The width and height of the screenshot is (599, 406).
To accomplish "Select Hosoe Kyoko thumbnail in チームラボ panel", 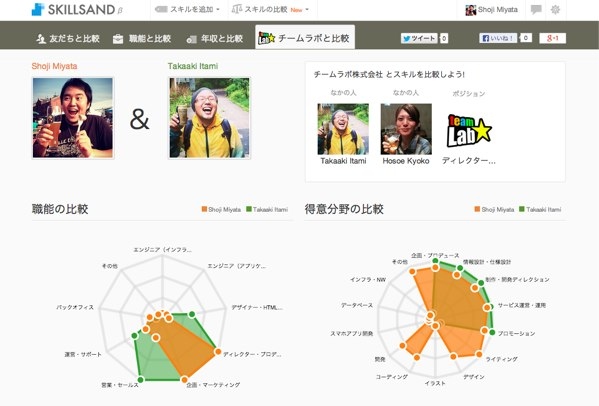I will tap(406, 129).
